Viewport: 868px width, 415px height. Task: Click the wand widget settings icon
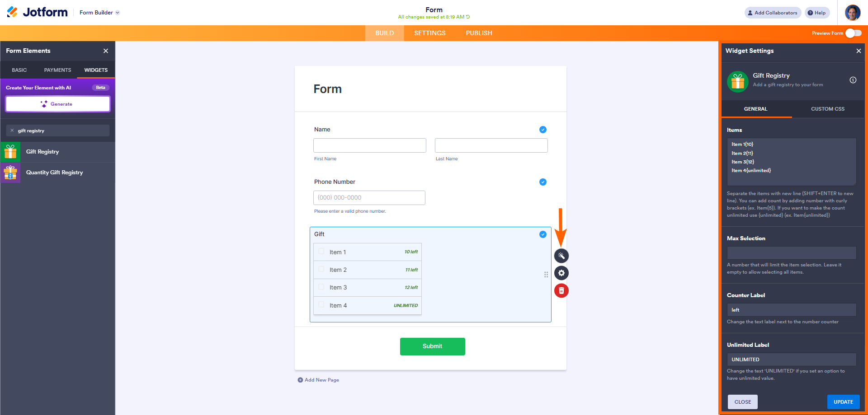coord(561,256)
